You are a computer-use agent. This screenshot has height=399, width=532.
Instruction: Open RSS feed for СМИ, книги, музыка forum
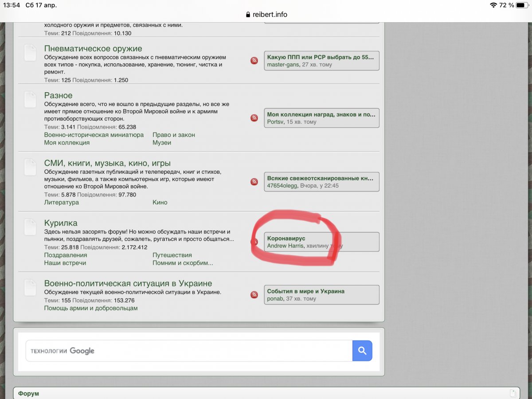(x=254, y=182)
